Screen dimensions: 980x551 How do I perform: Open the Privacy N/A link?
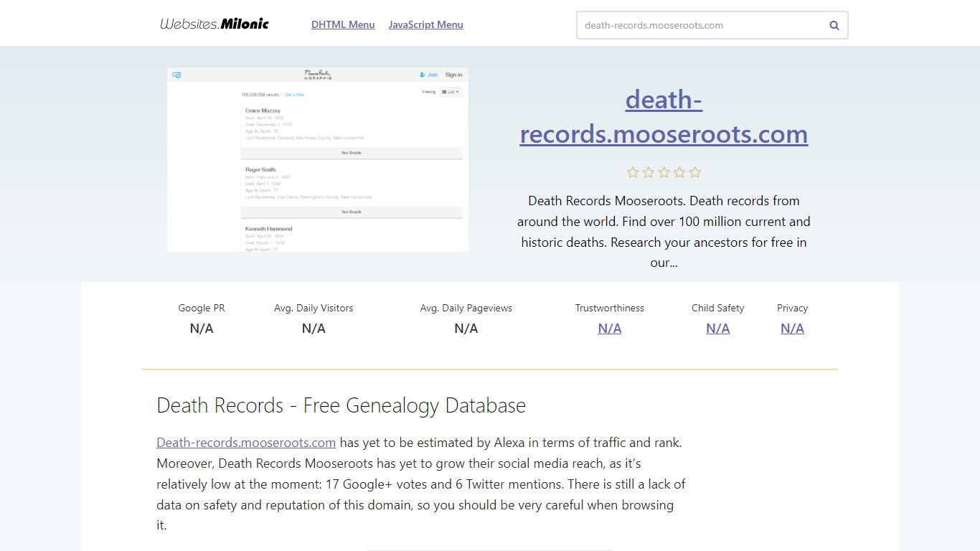(792, 328)
